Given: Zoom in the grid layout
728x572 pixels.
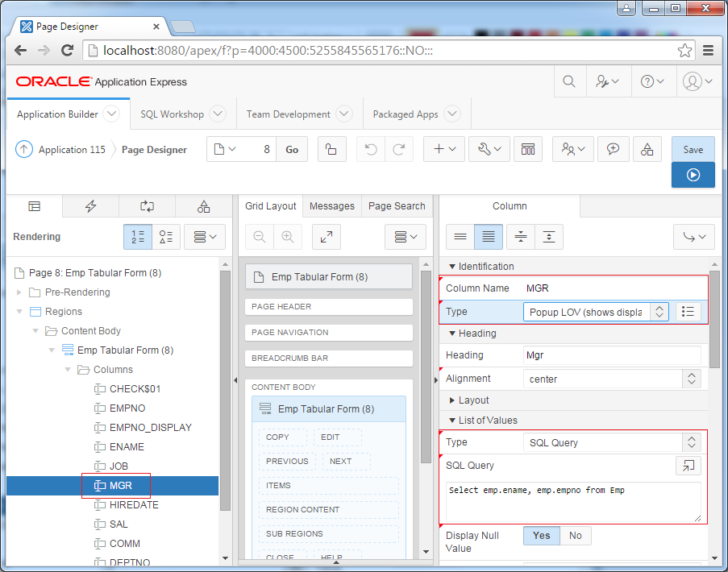Looking at the screenshot, I should [288, 237].
